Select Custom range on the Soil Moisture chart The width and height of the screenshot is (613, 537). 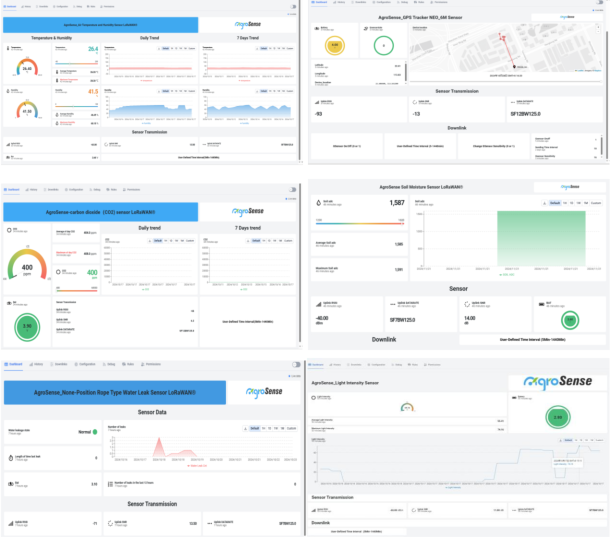[596, 203]
